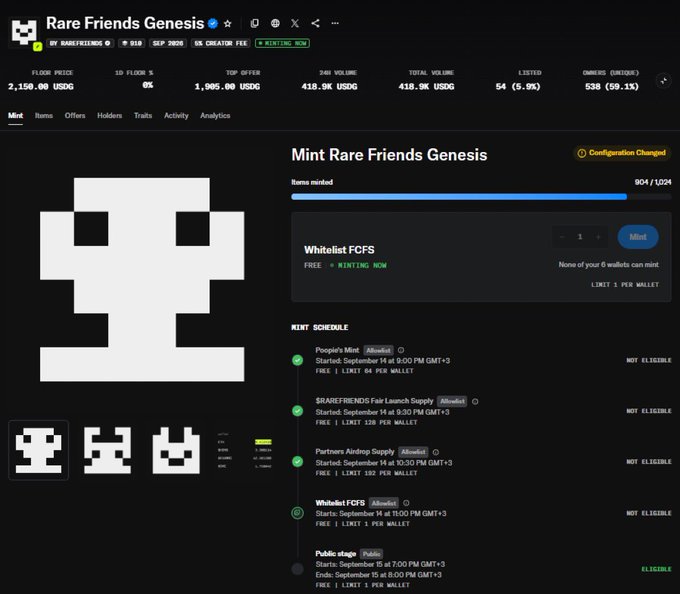This screenshot has height=594, width=680.
Task: Click the blue verified badge
Action: pos(213,23)
